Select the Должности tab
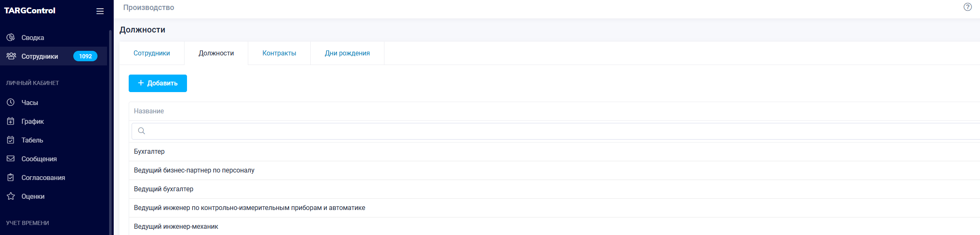Screen dimensions: 980x235 click(x=216, y=53)
